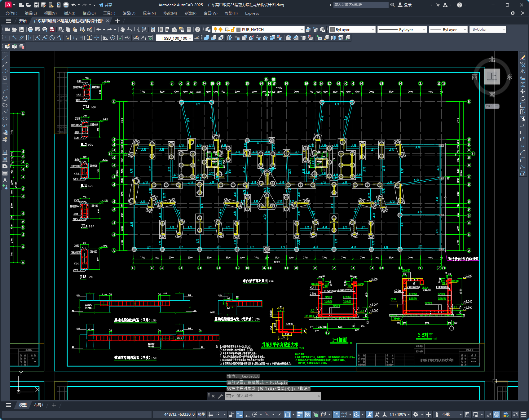Toggle object snap tracking
The height and width of the screenshot is (420, 529).
point(280,414)
